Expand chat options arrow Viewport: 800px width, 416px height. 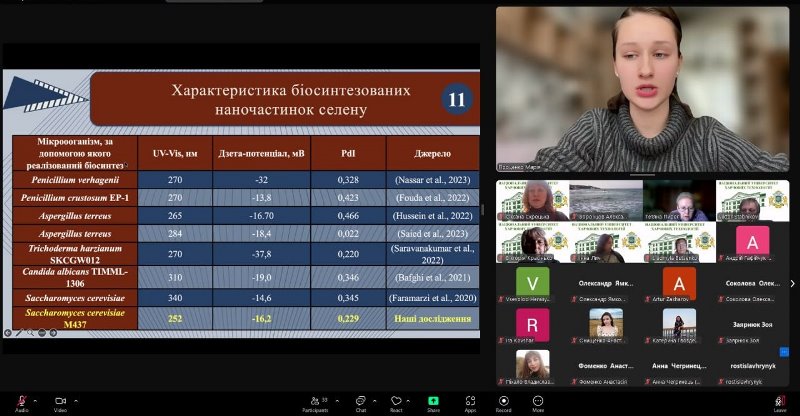[x=374, y=401]
